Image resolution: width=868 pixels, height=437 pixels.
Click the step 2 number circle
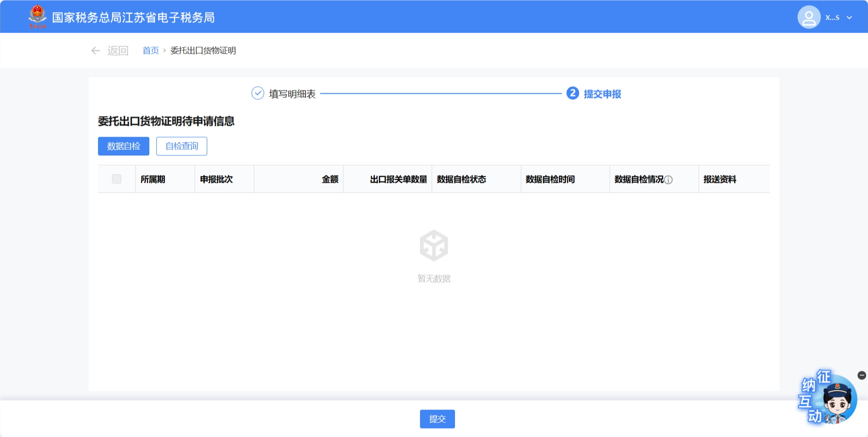[573, 94]
